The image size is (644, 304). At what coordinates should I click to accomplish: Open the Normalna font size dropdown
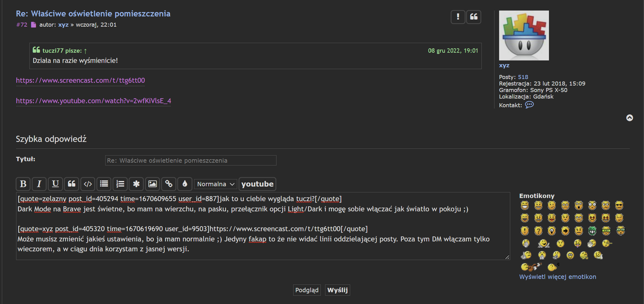tap(215, 184)
